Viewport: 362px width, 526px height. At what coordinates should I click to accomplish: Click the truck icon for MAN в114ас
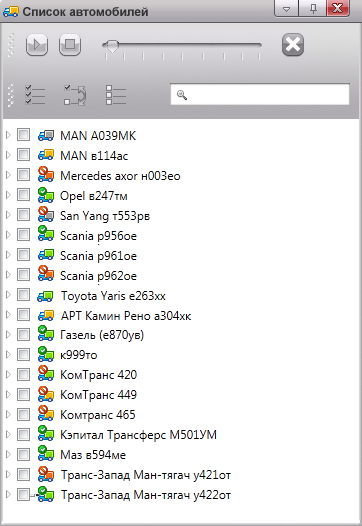click(46, 155)
